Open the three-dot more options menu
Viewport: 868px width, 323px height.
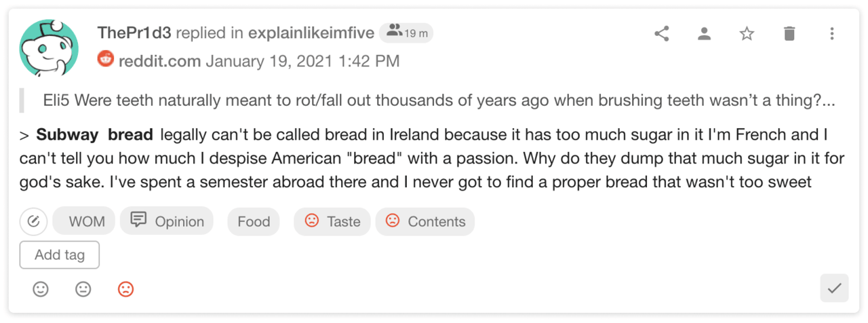[x=831, y=33]
